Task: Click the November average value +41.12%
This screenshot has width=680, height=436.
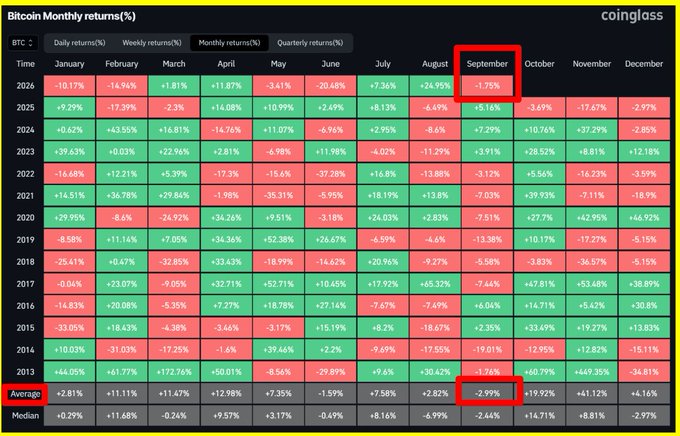Action: pyautogui.click(x=592, y=394)
